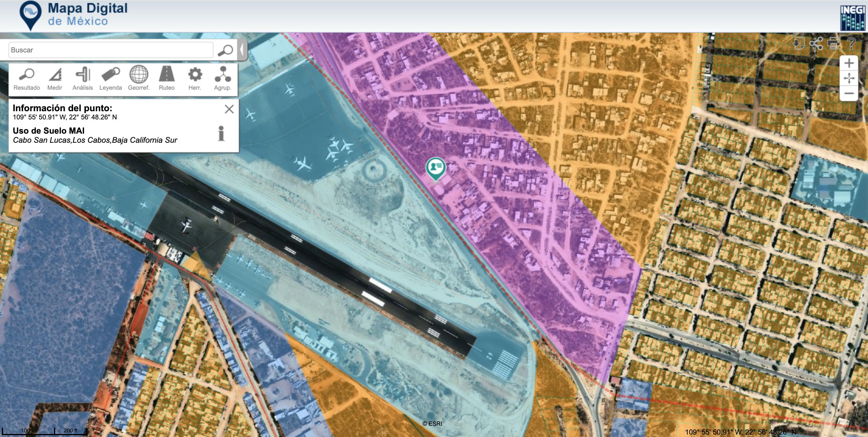Image resolution: width=868 pixels, height=437 pixels.
Task: Click the green point marker on map
Action: pyautogui.click(x=435, y=168)
